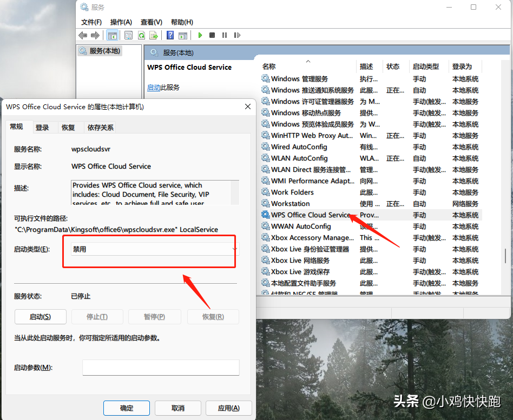Open the 文件(F) menu
Screen dimensions: 513x420
(91, 22)
